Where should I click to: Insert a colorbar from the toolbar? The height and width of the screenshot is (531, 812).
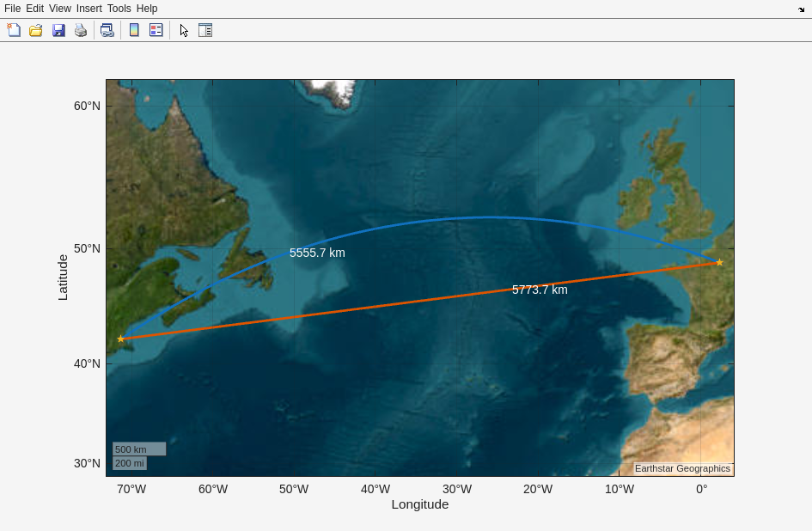(134, 30)
